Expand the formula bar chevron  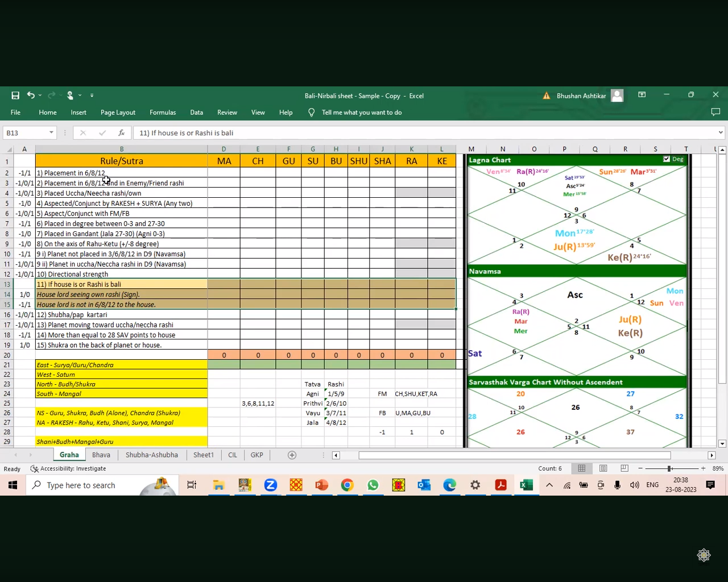coord(720,133)
